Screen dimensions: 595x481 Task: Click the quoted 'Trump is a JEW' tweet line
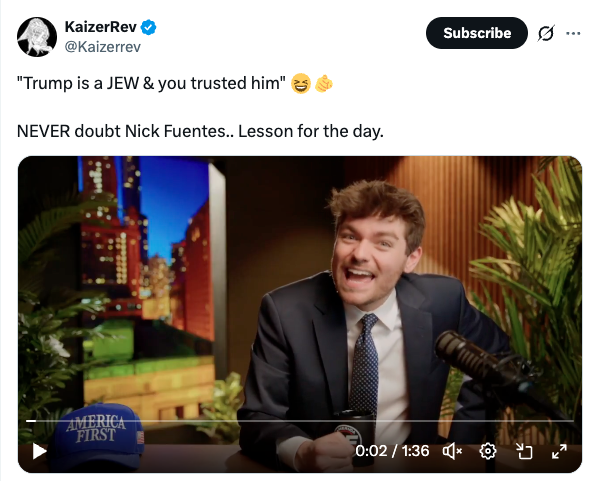click(x=151, y=83)
